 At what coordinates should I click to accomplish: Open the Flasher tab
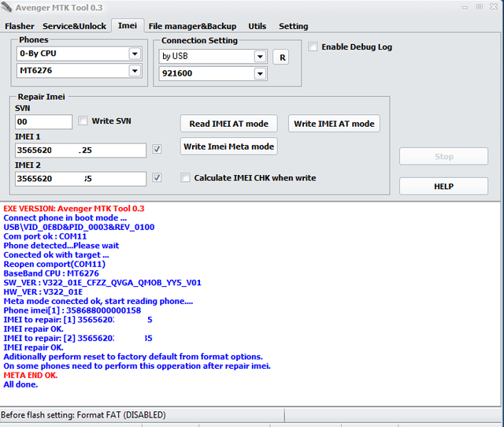[x=19, y=26]
